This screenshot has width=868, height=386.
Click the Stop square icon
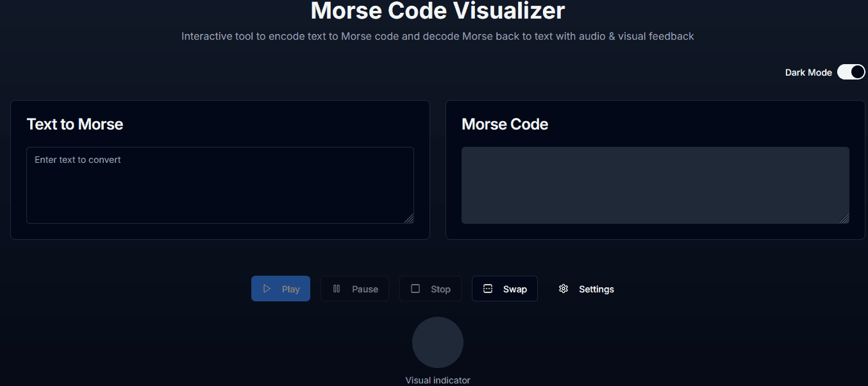point(415,289)
